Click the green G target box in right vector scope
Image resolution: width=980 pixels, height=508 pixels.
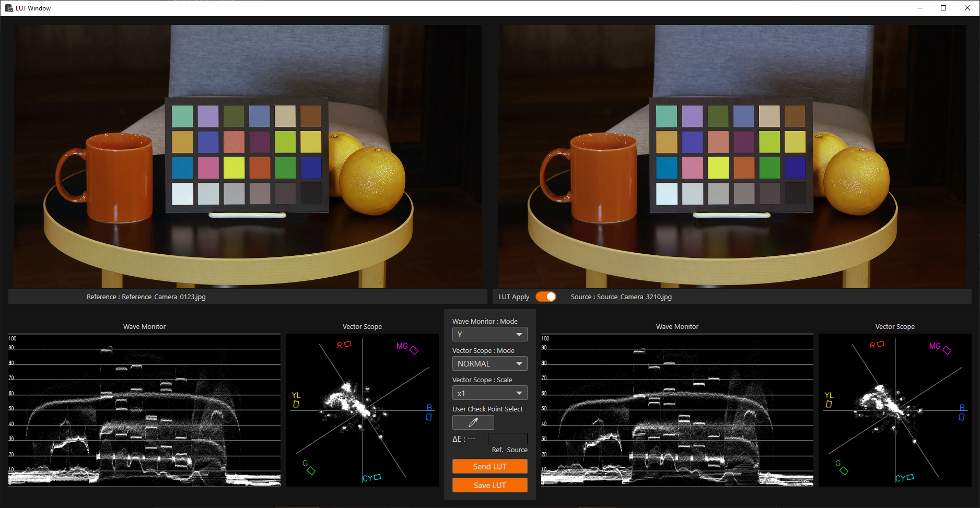[844, 471]
